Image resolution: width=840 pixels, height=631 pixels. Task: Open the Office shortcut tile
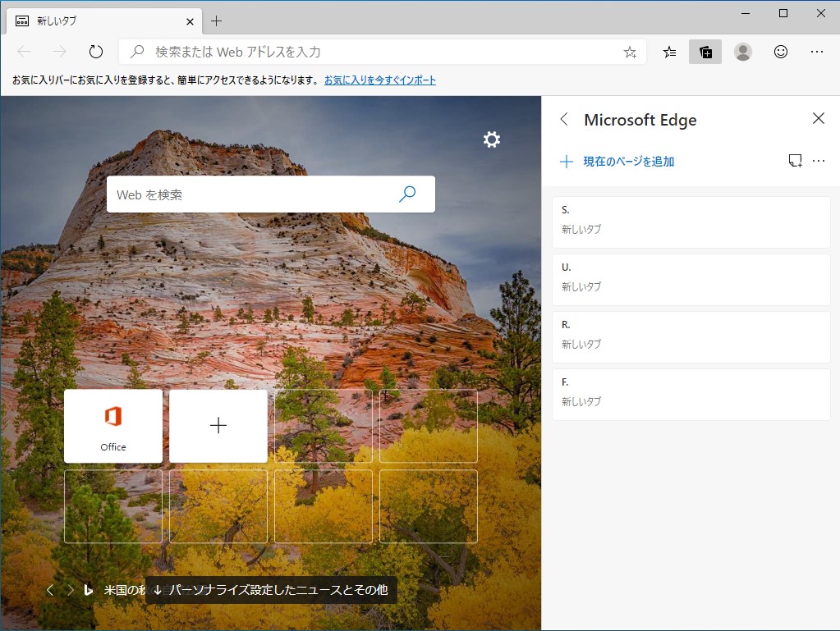pos(112,425)
